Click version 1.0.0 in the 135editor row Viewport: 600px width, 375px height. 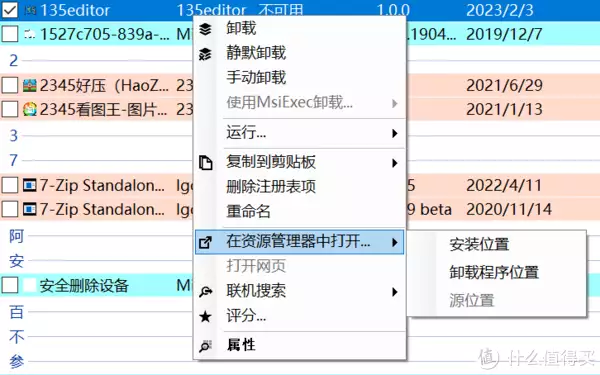[x=393, y=10]
